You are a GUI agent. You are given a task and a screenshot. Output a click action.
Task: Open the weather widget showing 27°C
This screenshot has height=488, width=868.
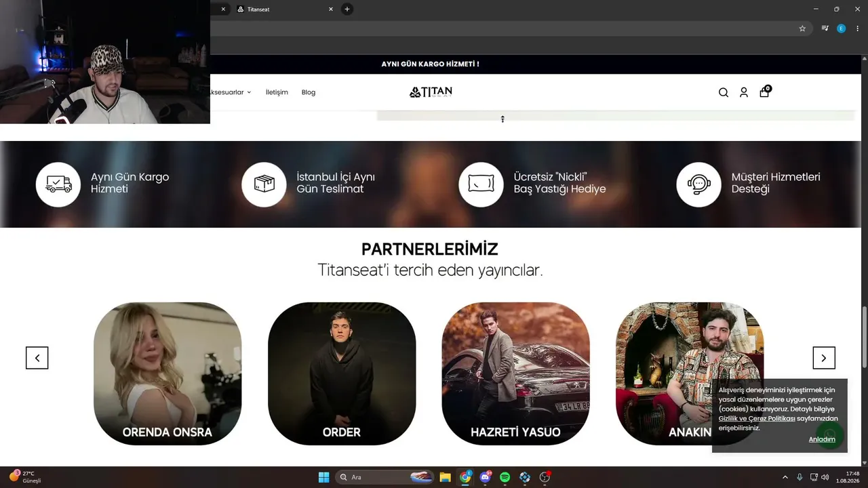click(x=25, y=477)
